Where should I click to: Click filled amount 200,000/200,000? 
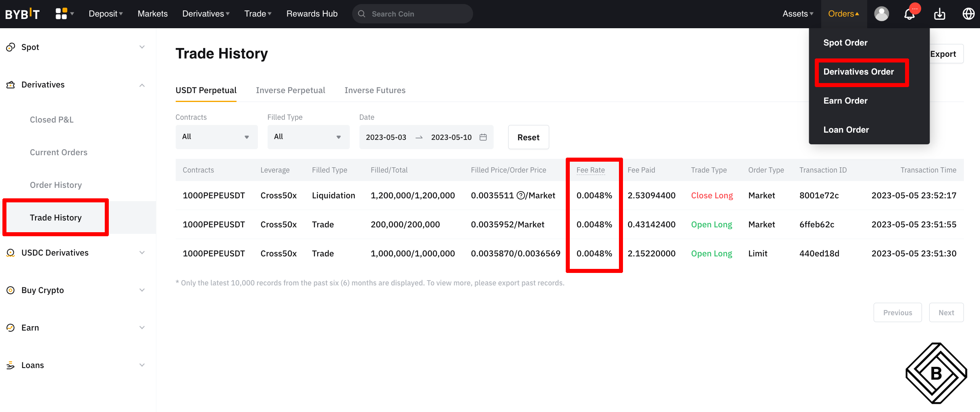[x=405, y=225]
